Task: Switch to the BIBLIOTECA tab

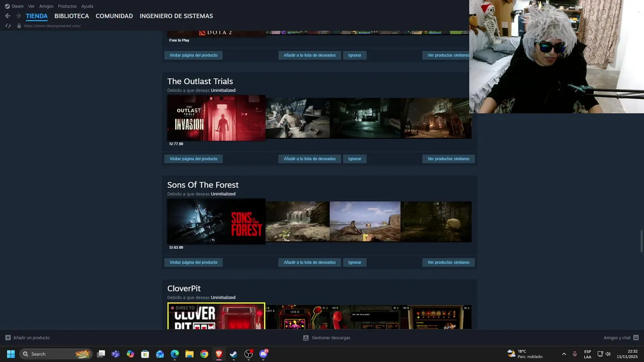Action: click(x=71, y=16)
